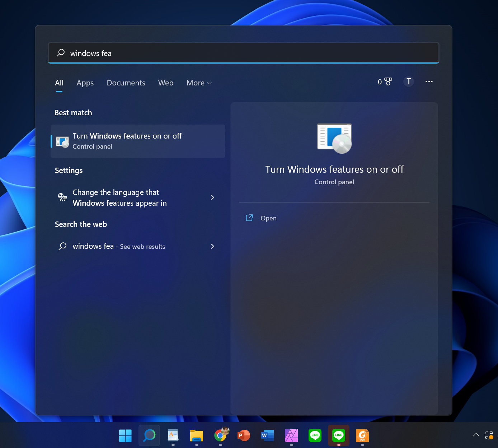The width and height of the screenshot is (498, 448).
Task: Expand the arrow next to the web results entry
Action: [212, 246]
